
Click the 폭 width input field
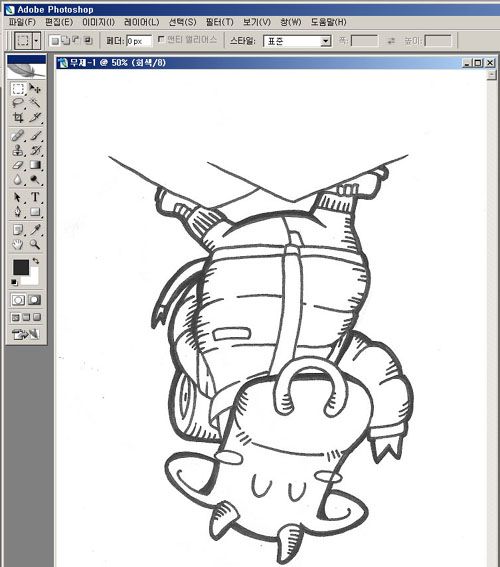pos(364,41)
